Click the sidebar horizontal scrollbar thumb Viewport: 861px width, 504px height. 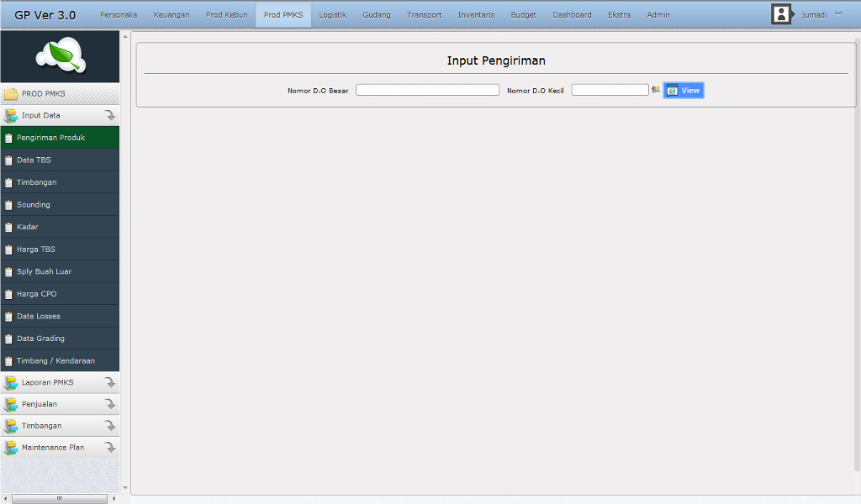click(x=60, y=498)
